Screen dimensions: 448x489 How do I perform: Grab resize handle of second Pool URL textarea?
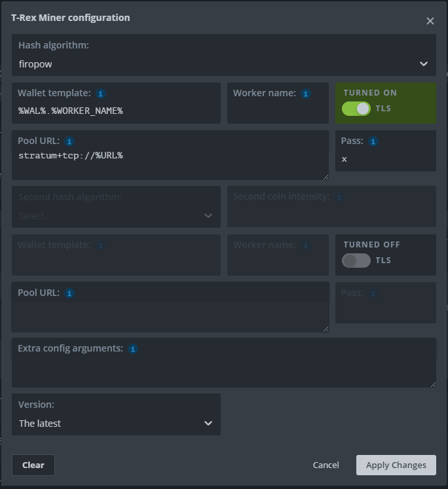click(x=326, y=329)
